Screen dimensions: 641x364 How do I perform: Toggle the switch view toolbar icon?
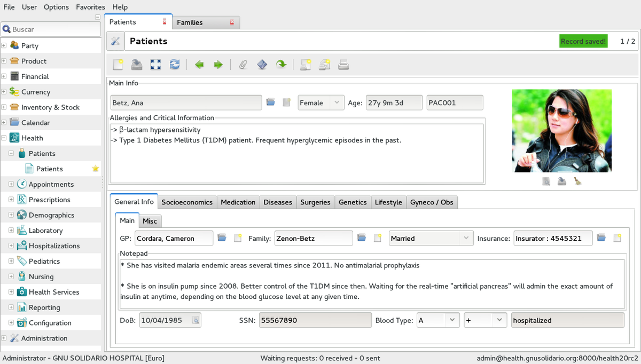point(155,65)
